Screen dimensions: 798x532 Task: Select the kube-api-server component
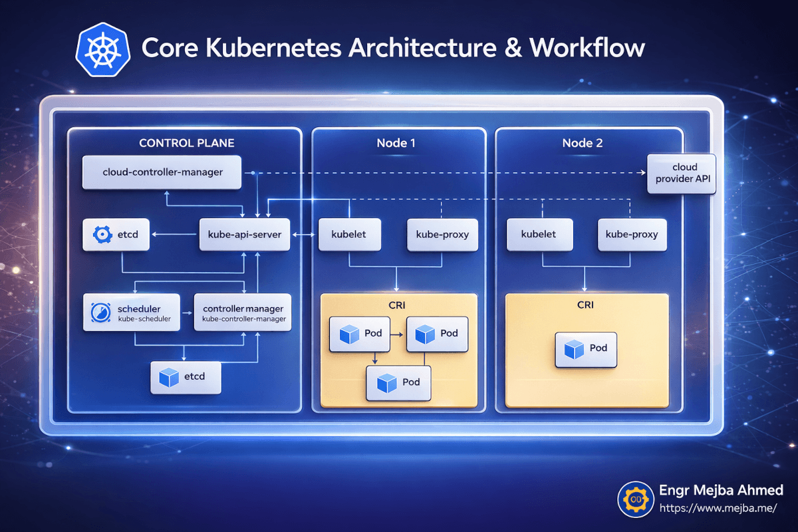tap(245, 235)
